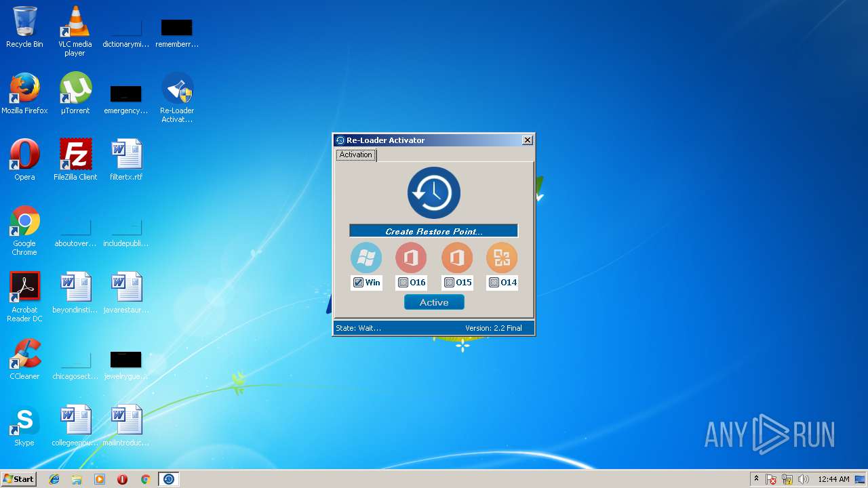Select the javarestaur... Word document icon
This screenshot has height=488, width=868.
click(x=126, y=293)
